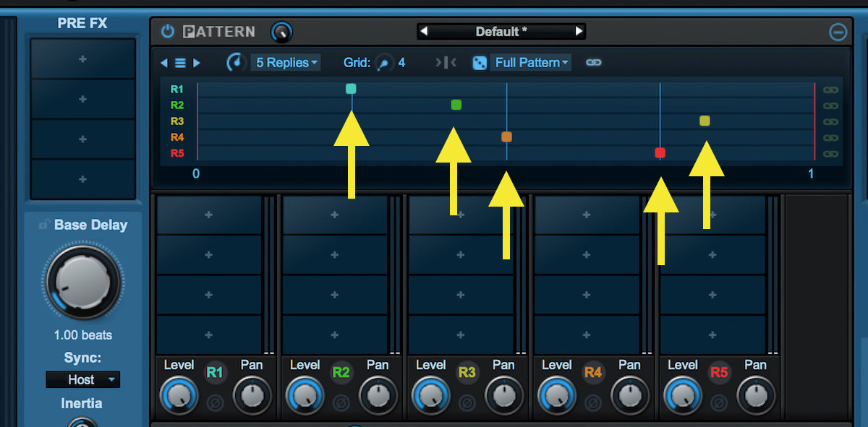Toggle the Pattern section power button

point(168,32)
